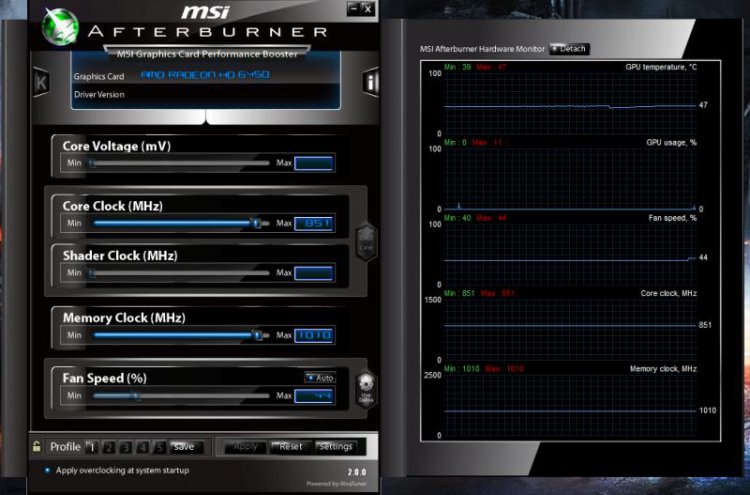Click the Fan speed graph in monitor
The image size is (750, 495).
pos(570,254)
